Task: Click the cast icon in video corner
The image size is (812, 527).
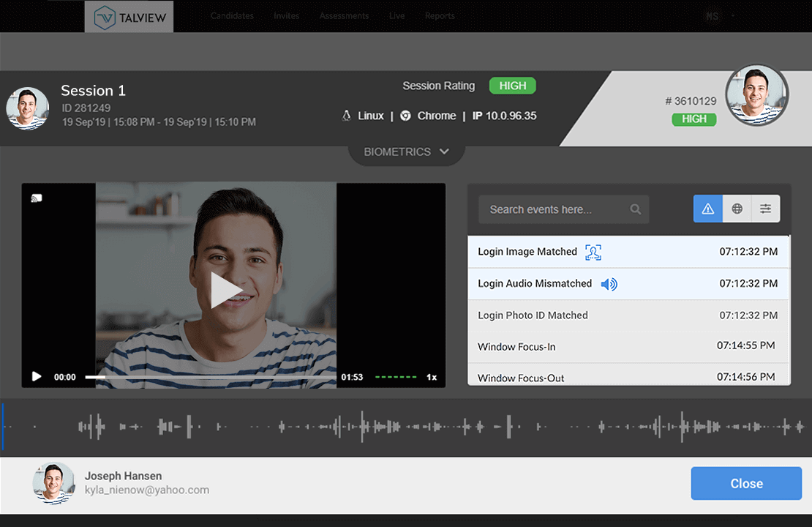Action: pyautogui.click(x=37, y=198)
